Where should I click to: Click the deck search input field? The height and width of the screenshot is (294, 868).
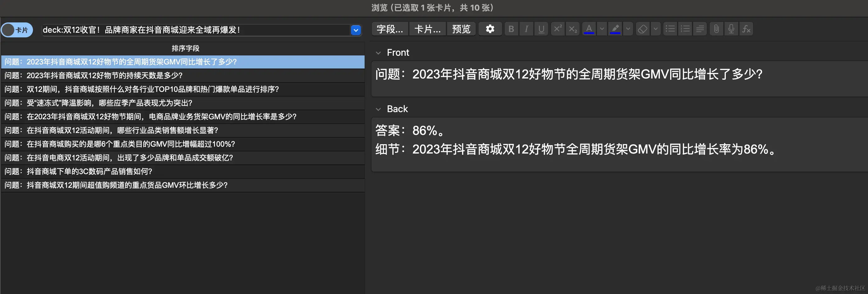pyautogui.click(x=196, y=30)
